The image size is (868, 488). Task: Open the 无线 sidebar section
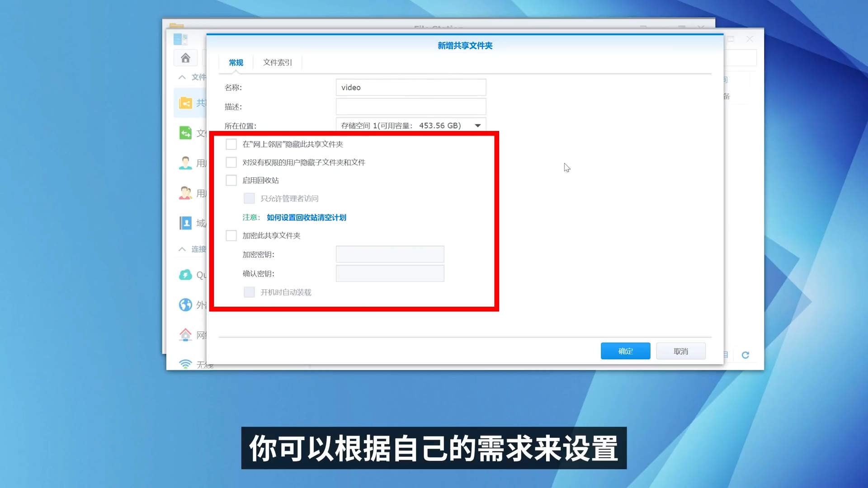click(x=186, y=364)
